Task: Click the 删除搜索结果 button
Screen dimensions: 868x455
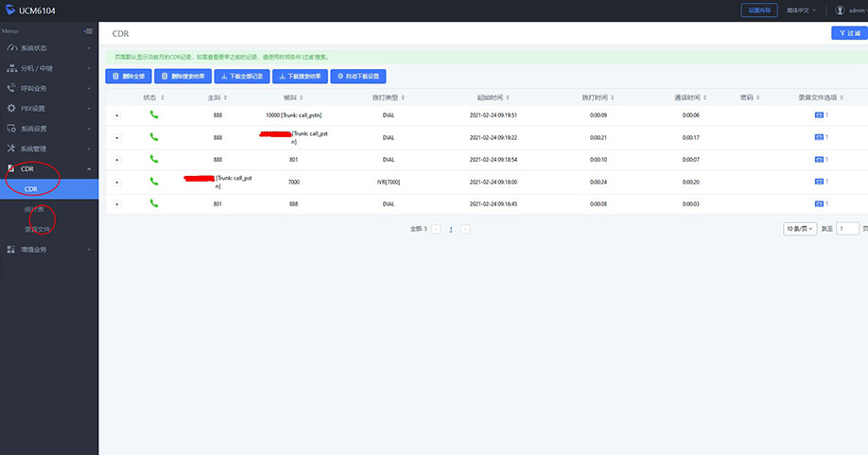Action: tap(182, 77)
